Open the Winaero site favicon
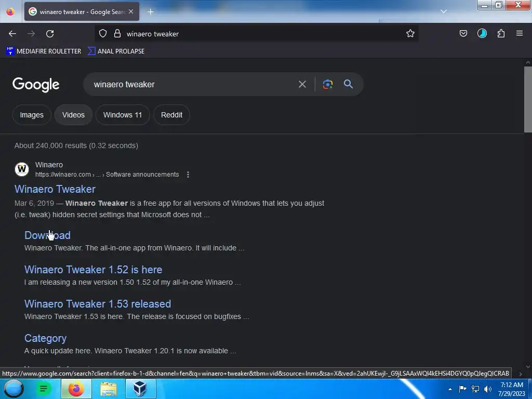Viewport: 532px width, 399px height. (22, 169)
